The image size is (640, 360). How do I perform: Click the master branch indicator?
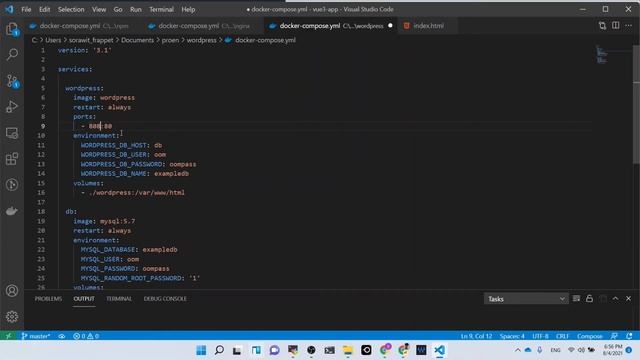tap(36, 336)
